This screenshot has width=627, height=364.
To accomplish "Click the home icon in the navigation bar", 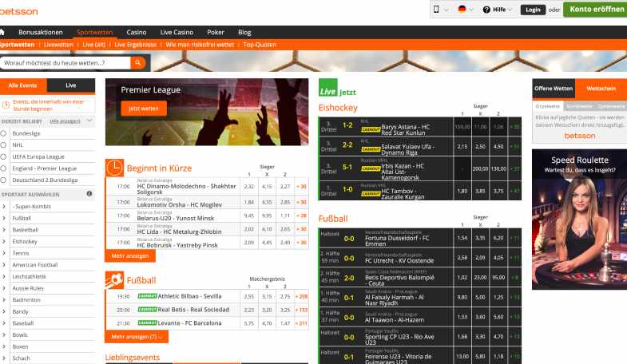I will [2, 32].
